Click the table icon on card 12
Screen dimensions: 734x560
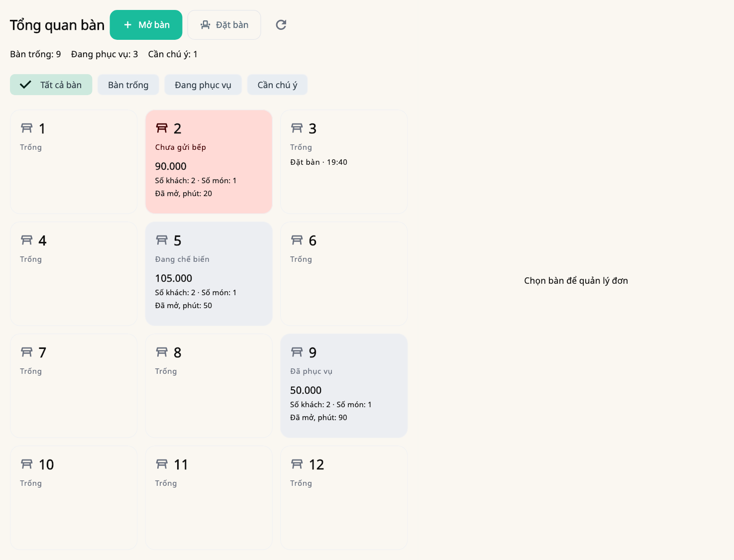coord(297,464)
